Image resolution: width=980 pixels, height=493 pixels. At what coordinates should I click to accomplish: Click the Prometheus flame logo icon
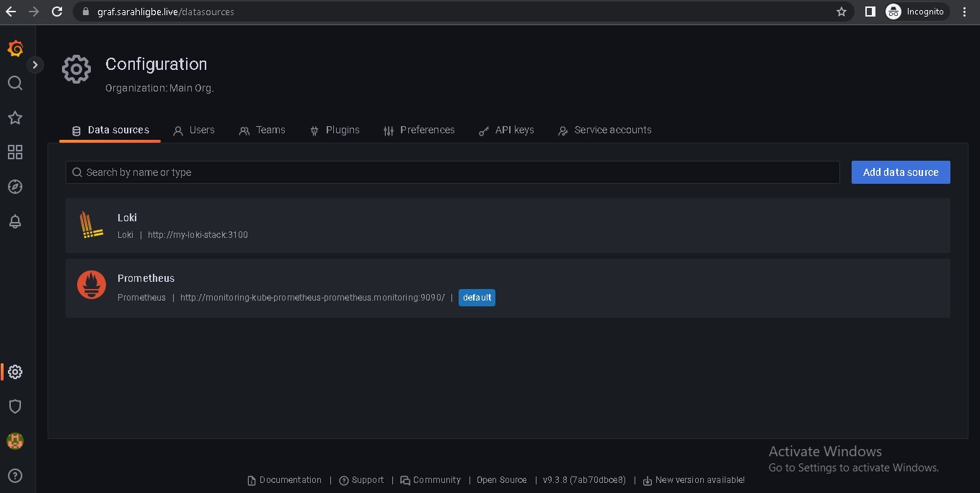(x=92, y=285)
